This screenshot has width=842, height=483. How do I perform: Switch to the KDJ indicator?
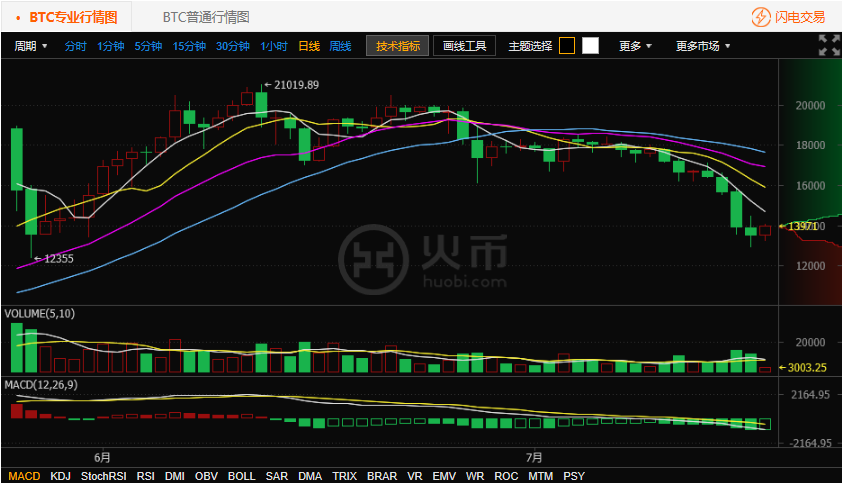(x=61, y=476)
